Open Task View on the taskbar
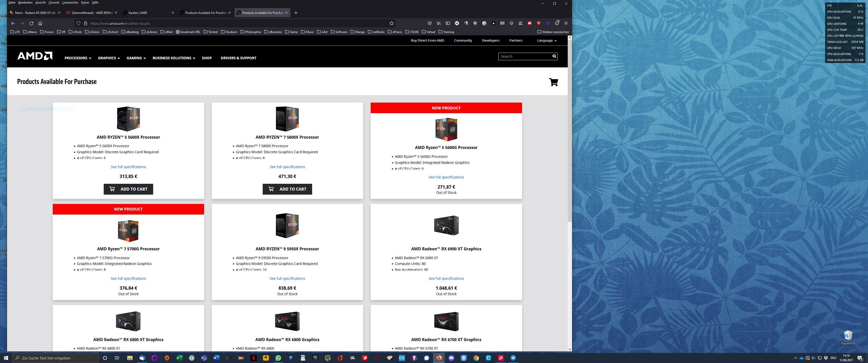Viewport: 868px width, 363px height. coord(117,358)
